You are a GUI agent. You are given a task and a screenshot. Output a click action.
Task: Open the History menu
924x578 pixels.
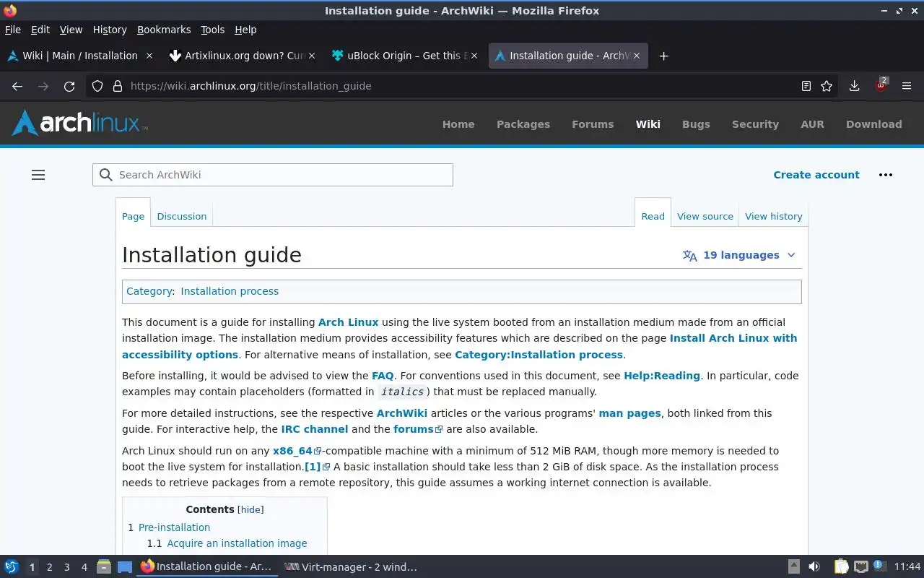[110, 30]
